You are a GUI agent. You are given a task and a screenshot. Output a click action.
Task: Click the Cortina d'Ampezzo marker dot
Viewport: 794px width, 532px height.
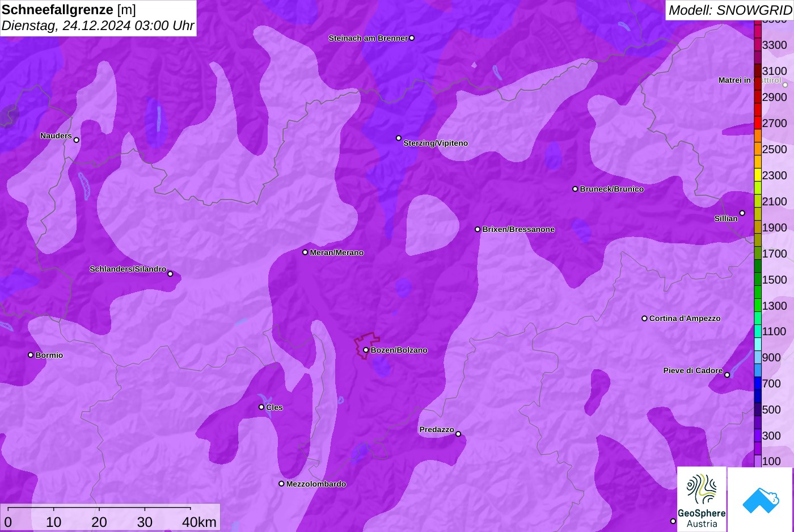click(644, 318)
